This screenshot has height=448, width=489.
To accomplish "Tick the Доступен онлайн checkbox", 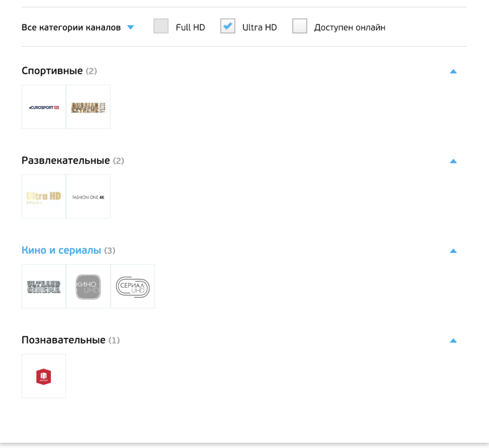I will point(300,26).
